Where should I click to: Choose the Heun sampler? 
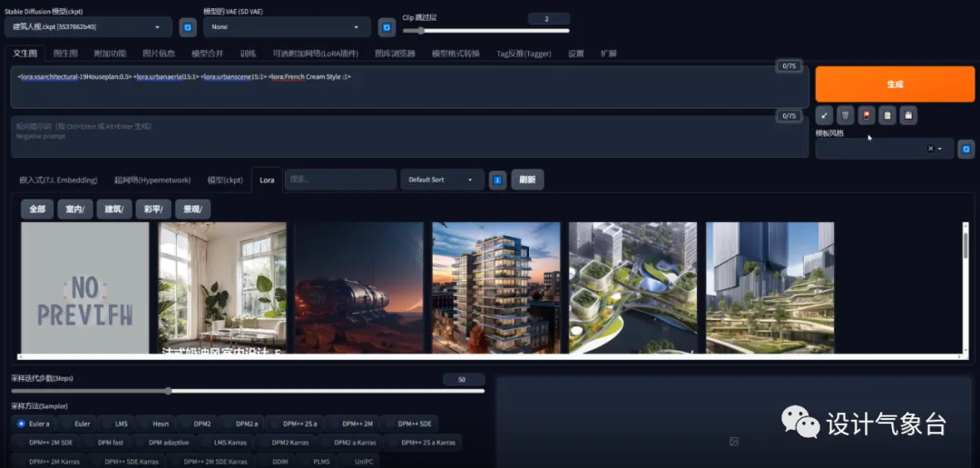155,424
